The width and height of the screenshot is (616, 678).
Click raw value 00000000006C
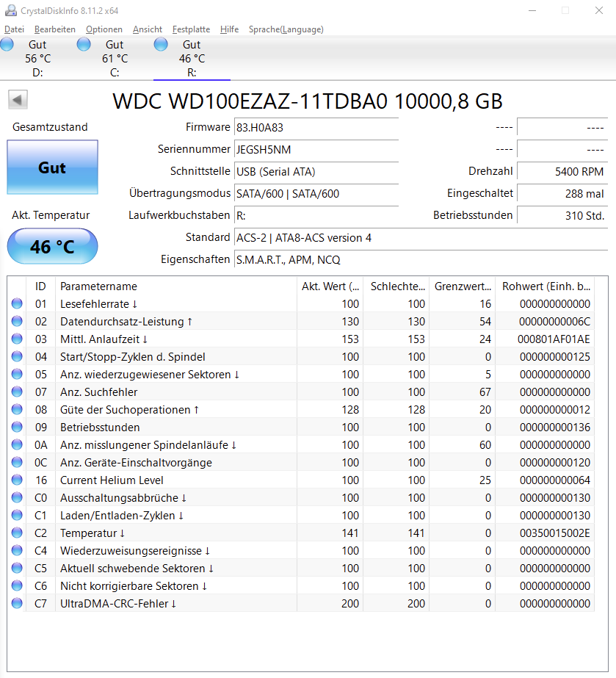coord(554,322)
